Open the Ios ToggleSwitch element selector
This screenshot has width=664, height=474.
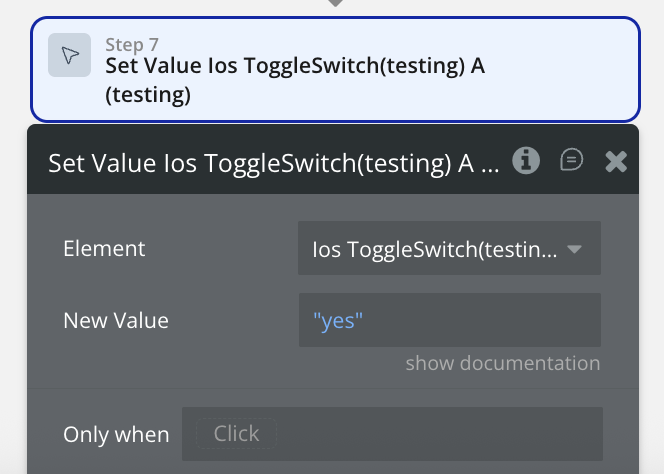(x=435, y=249)
